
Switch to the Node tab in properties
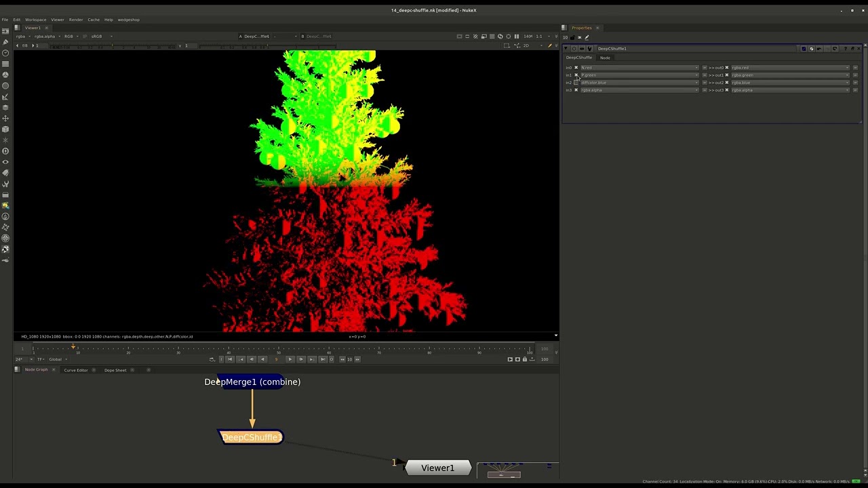point(605,58)
